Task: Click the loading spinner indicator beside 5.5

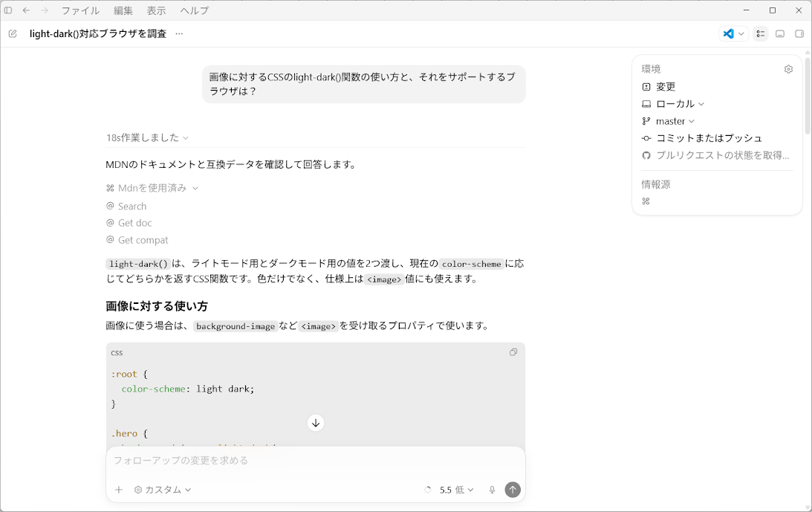Action: tap(428, 490)
